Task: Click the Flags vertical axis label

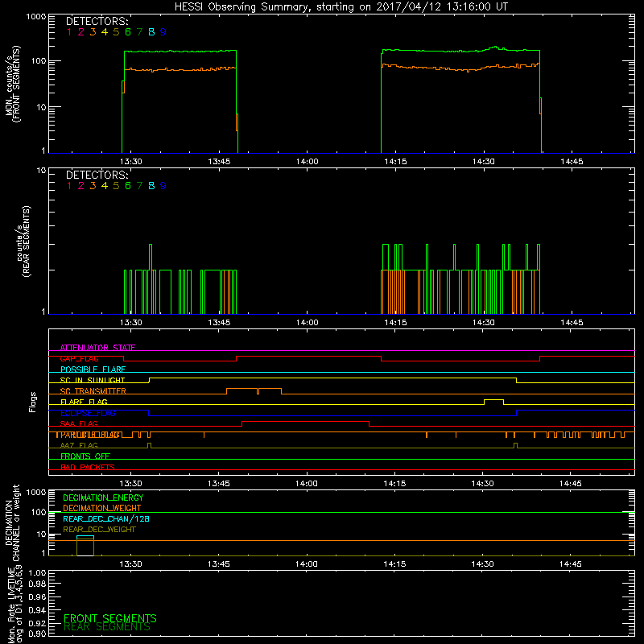Action: tap(33, 402)
